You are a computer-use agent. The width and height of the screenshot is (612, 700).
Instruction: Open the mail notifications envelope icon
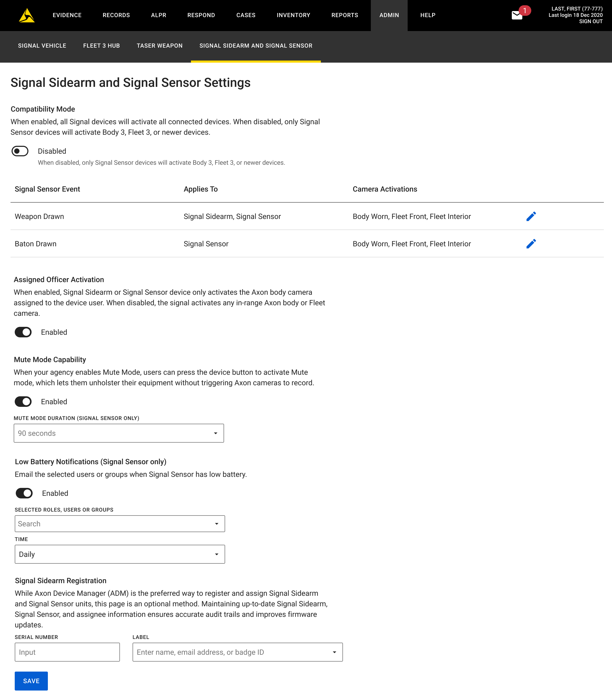pyautogui.click(x=517, y=15)
